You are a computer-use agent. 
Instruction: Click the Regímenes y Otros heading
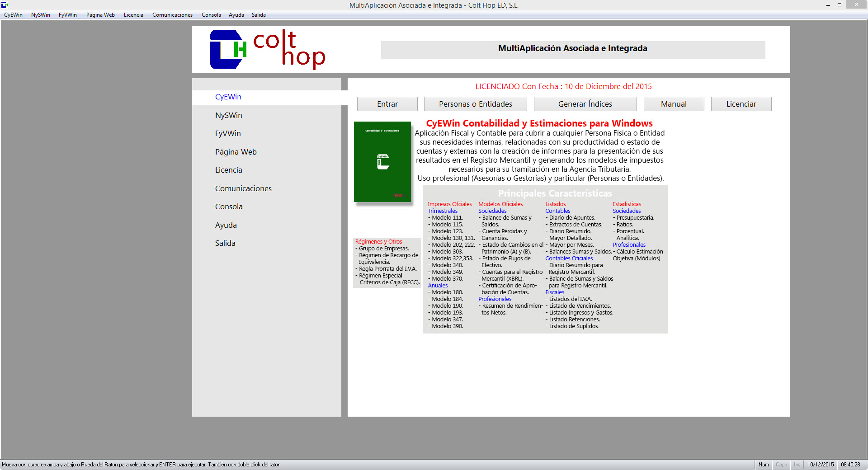tap(378, 242)
